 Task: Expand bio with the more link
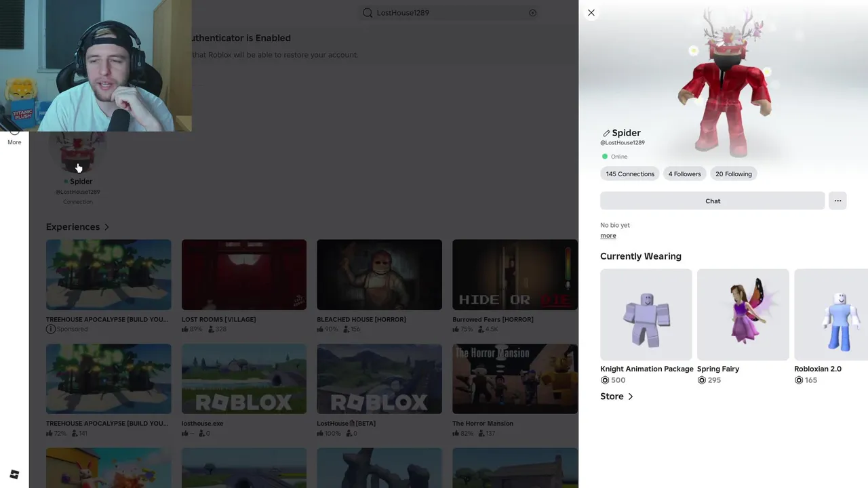pyautogui.click(x=608, y=236)
